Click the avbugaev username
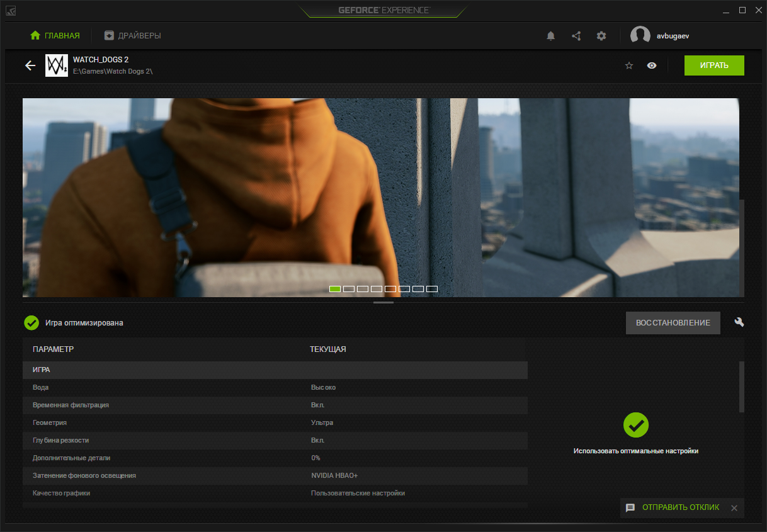This screenshot has height=532, width=767. click(x=673, y=36)
